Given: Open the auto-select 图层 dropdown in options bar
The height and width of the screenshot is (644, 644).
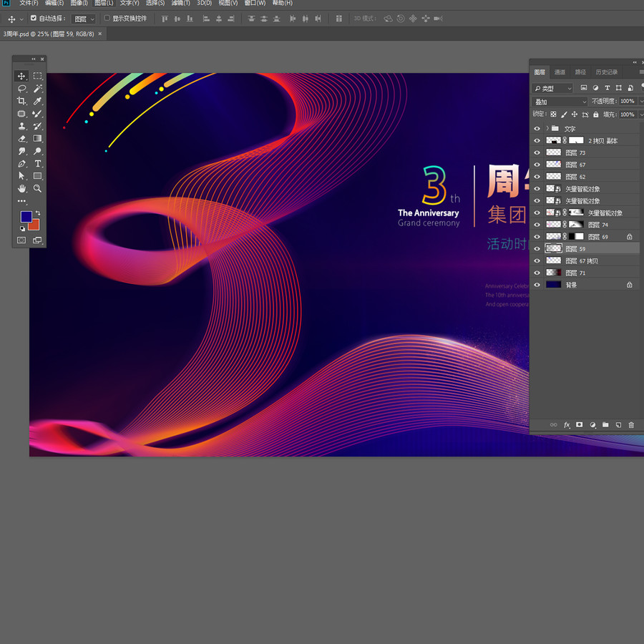Looking at the screenshot, I should pyautogui.click(x=84, y=19).
